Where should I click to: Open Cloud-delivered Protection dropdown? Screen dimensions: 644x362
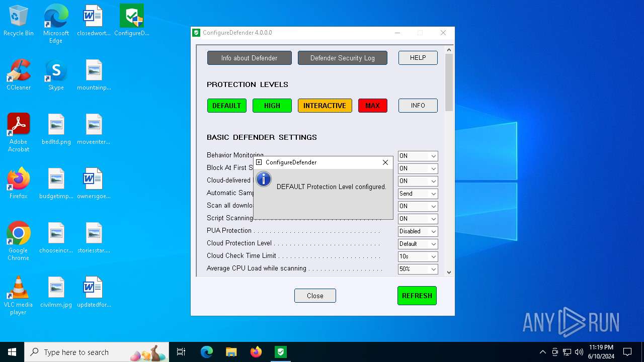coord(418,181)
